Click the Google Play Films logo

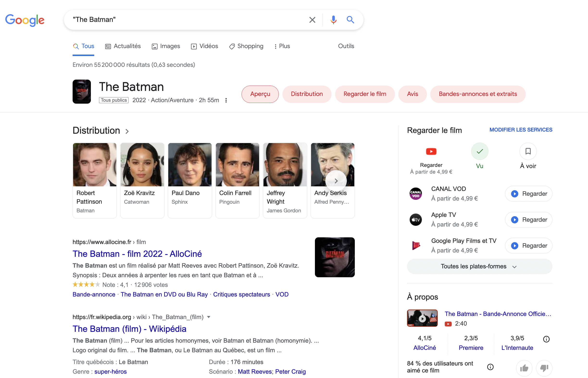416,246
